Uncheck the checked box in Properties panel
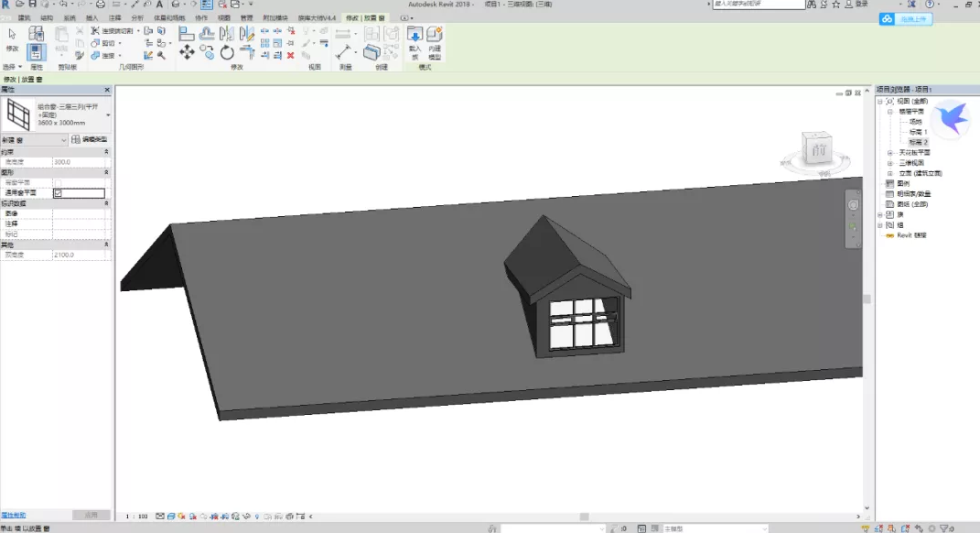 (58, 193)
